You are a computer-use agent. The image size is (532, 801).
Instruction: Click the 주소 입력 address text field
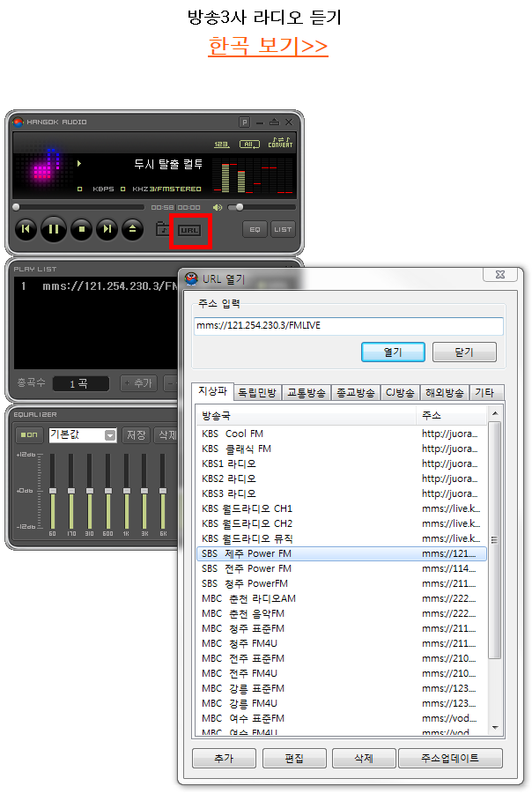point(349,326)
